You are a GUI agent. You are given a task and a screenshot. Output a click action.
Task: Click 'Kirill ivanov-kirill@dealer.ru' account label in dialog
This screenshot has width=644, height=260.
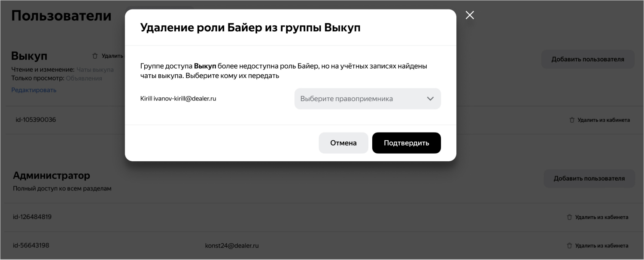[178, 99]
